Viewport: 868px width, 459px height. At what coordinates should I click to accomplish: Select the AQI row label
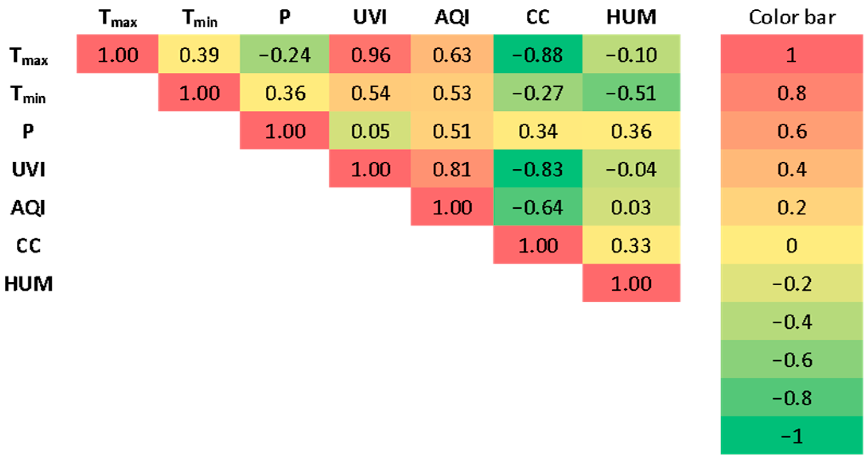pos(28,207)
